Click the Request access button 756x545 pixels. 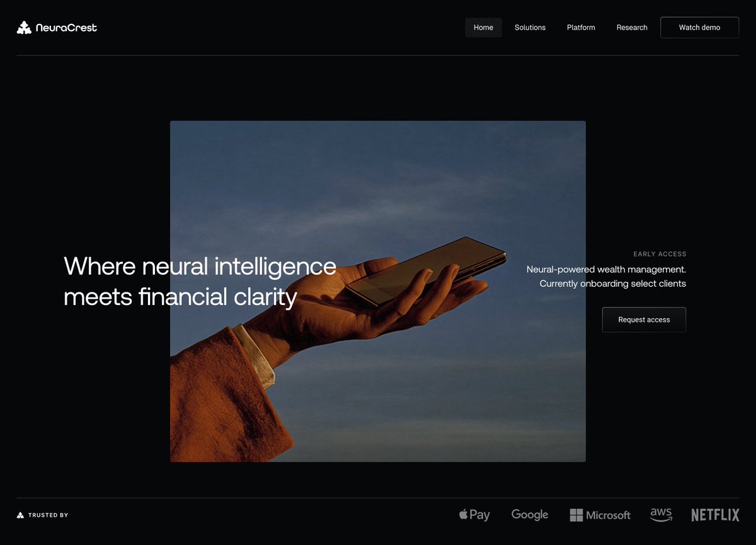[x=643, y=319]
